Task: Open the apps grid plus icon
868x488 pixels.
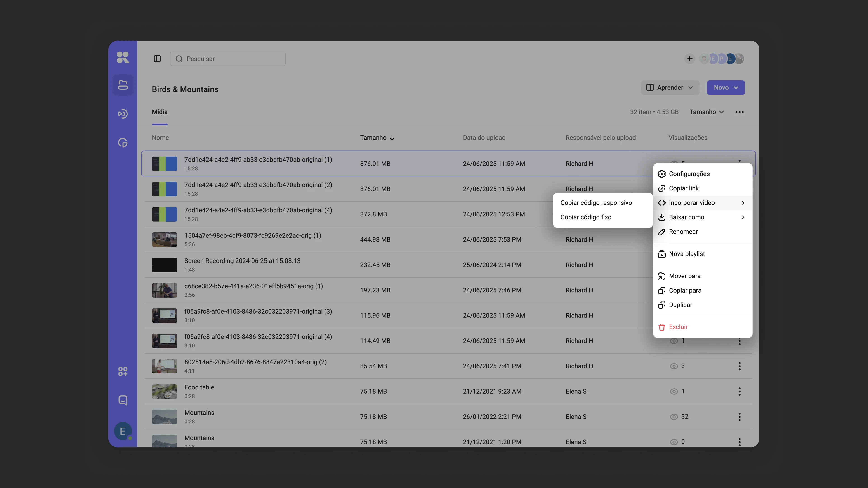Action: pyautogui.click(x=123, y=371)
